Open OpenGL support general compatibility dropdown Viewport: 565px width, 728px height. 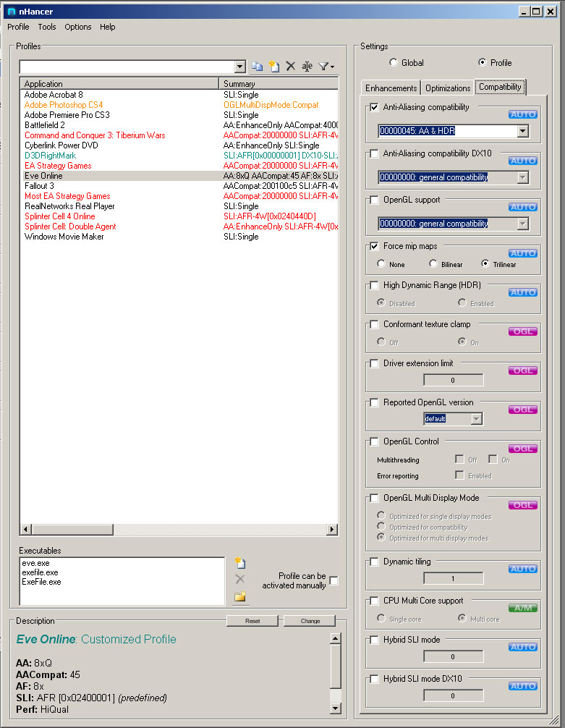click(523, 224)
